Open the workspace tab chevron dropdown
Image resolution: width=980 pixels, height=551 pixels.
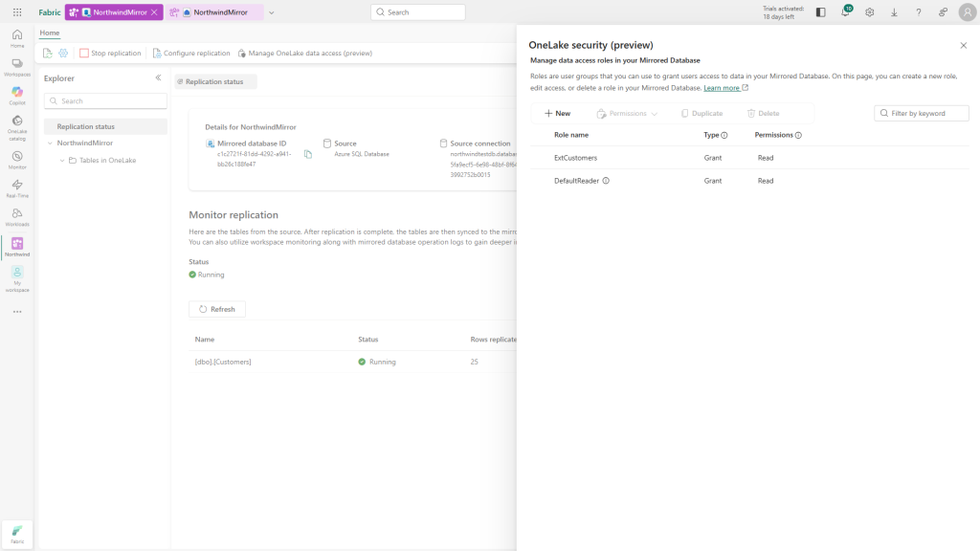(272, 11)
